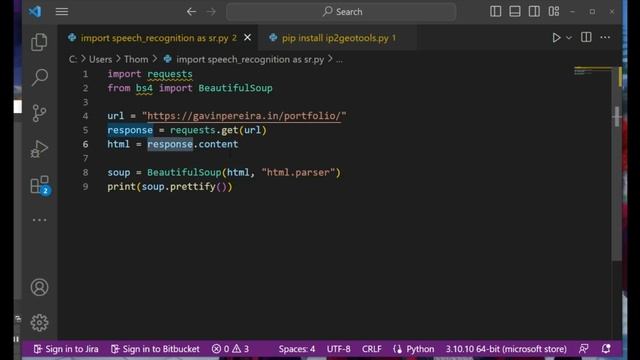Select Python interpreter 3.10.10 64-bit
Image resolution: width=640 pixels, height=360 pixels.
(x=506, y=349)
